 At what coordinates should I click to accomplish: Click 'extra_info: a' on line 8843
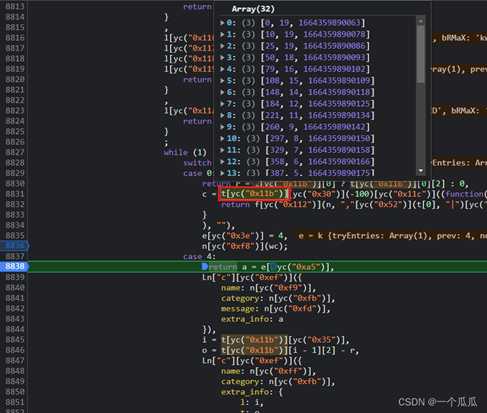tap(252, 319)
